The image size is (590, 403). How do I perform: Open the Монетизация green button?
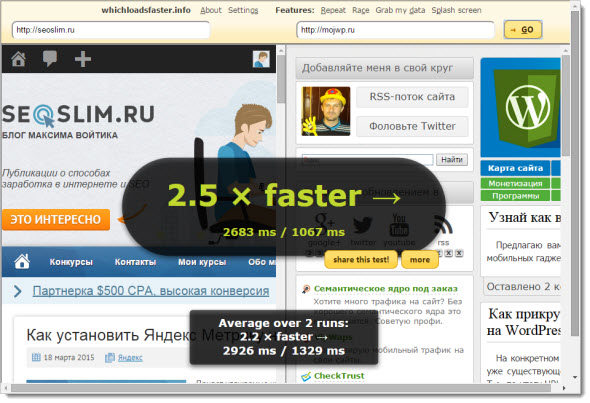pos(515,184)
